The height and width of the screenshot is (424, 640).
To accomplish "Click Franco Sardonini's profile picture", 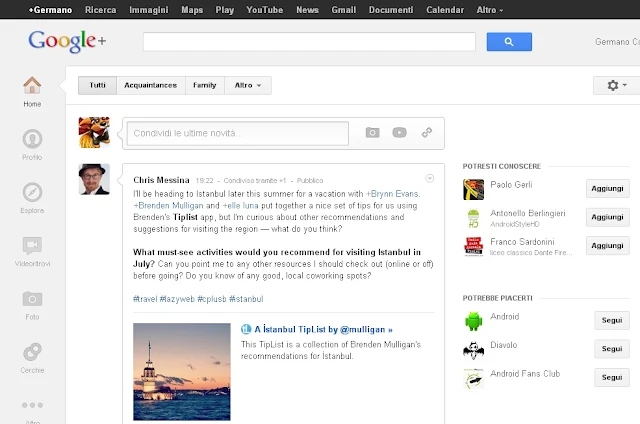I will (x=473, y=246).
